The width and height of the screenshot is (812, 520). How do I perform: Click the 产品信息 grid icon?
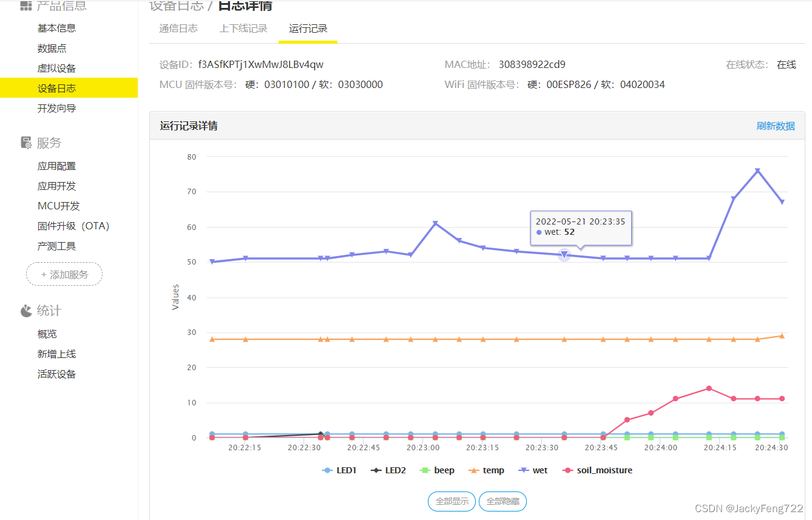[26, 6]
